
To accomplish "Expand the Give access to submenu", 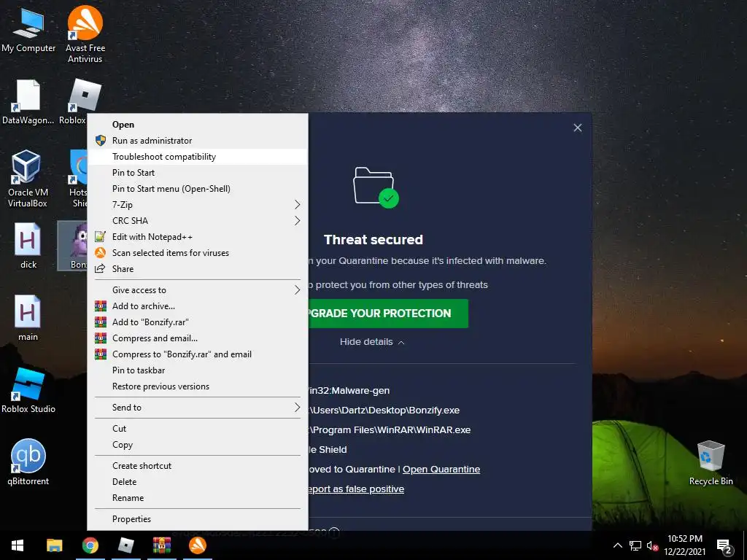I will coord(198,290).
